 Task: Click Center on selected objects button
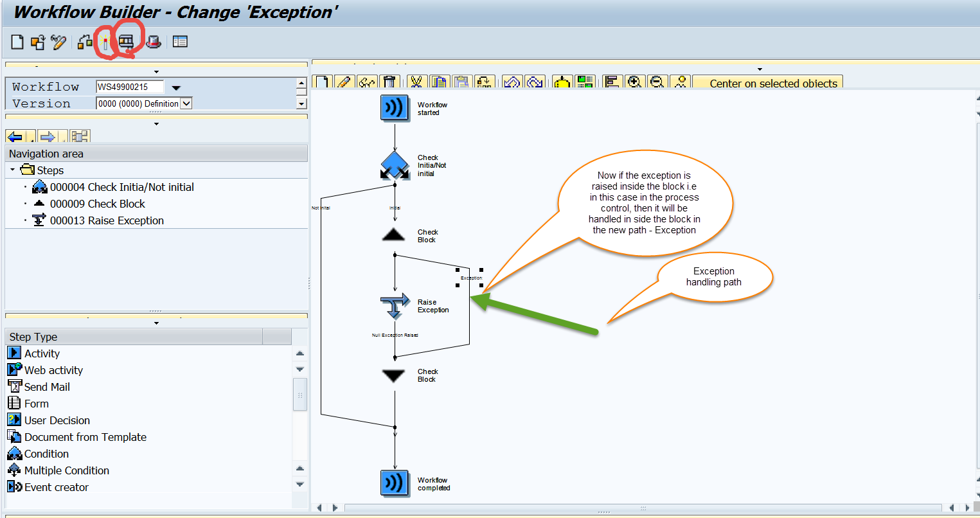click(772, 84)
